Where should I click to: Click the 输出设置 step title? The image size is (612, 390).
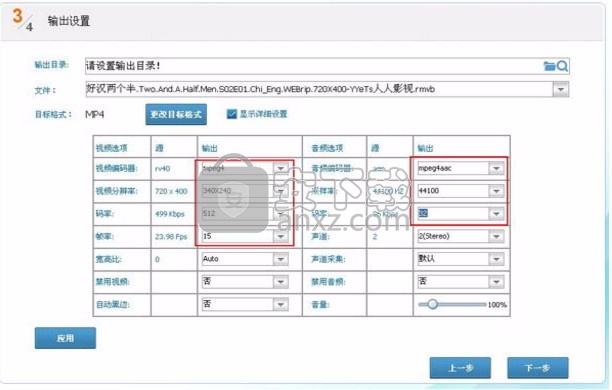[69, 21]
